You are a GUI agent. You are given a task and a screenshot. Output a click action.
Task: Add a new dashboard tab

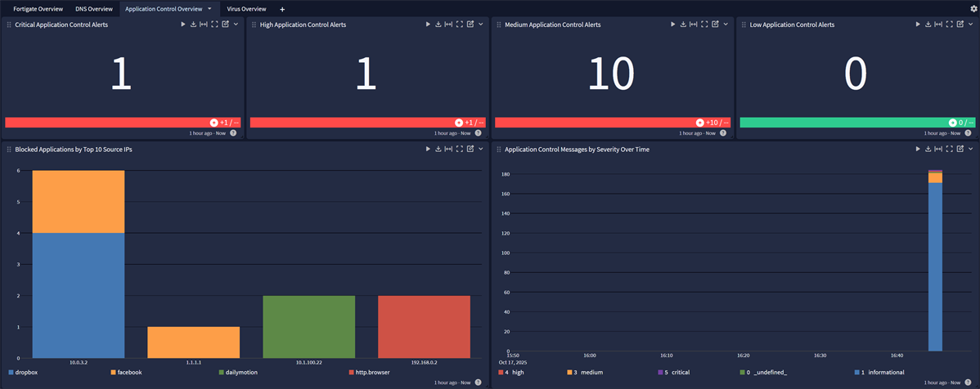coord(282,9)
